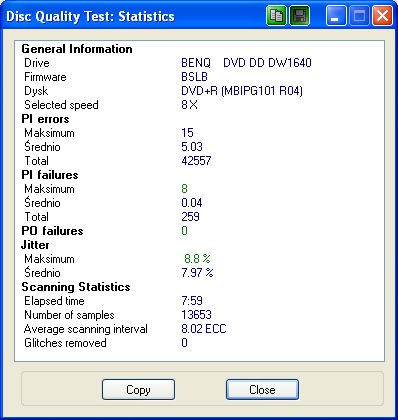Click the PO failures value 0
The image size is (398, 420).
point(184,231)
